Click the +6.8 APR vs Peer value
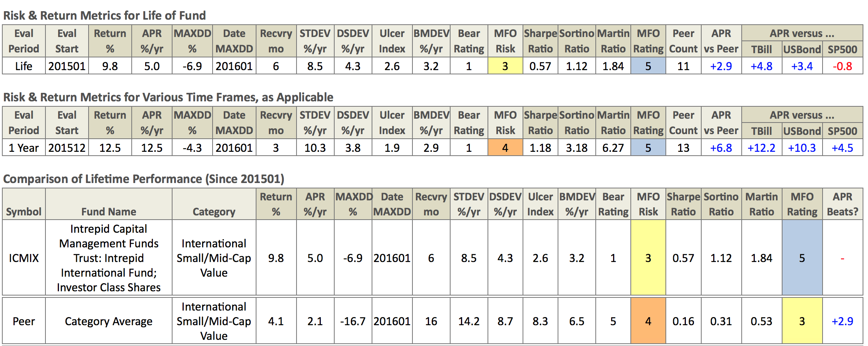The image size is (868, 346). coord(721,148)
